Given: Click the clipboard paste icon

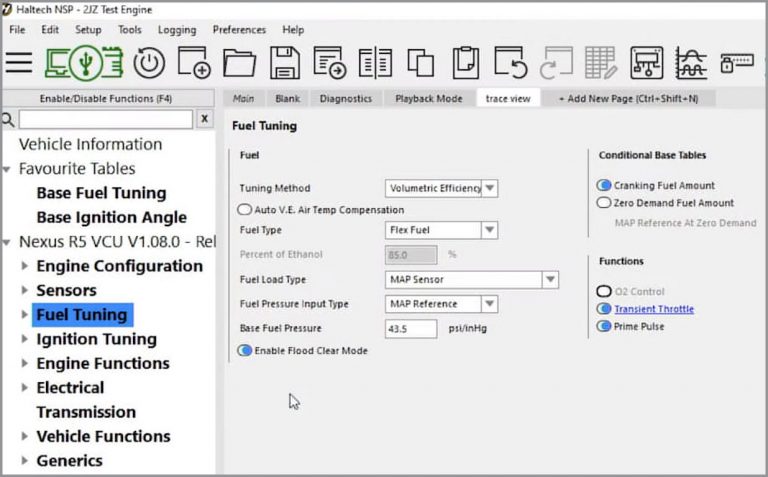Looking at the screenshot, I should click(465, 62).
